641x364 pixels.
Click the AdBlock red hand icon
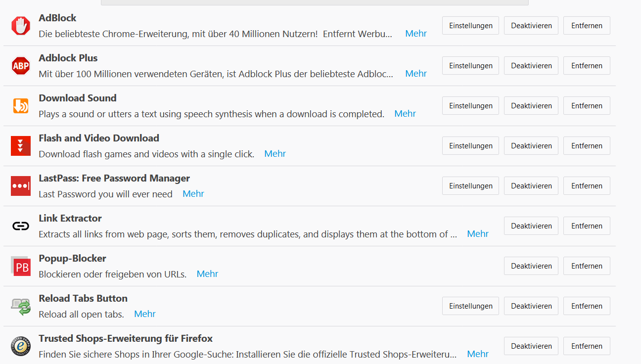21,26
